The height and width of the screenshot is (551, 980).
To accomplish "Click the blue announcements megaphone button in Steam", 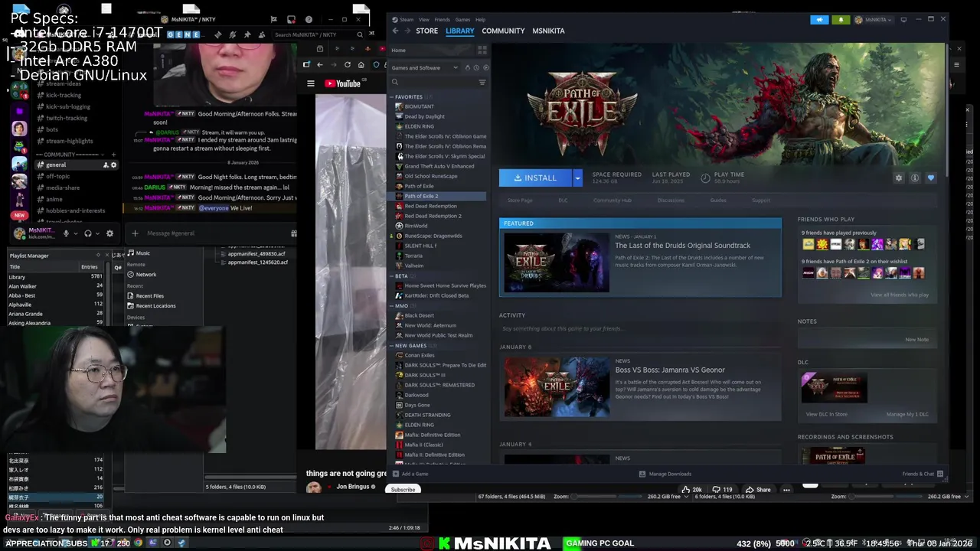I will [x=819, y=20].
